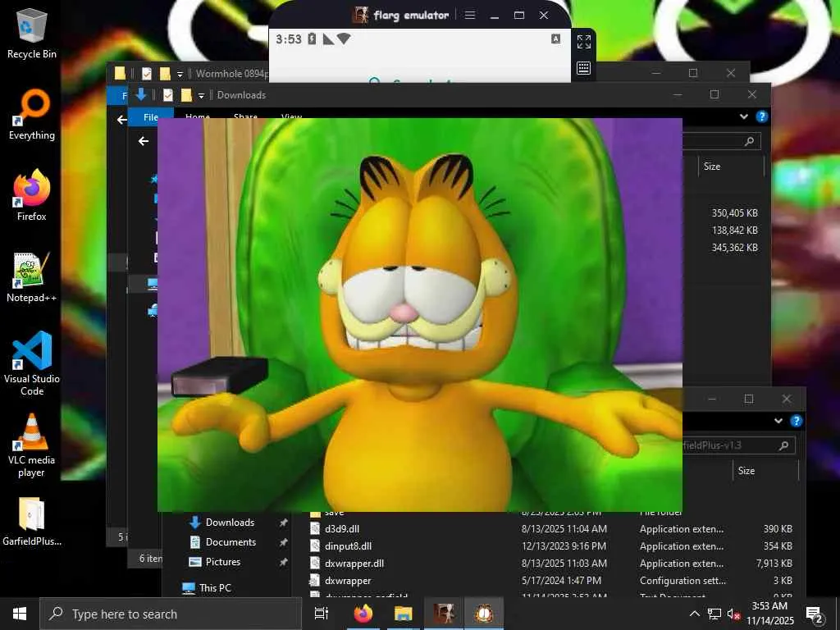This screenshot has height=630, width=840.
Task: Open the network tray icon
Action: point(714,614)
